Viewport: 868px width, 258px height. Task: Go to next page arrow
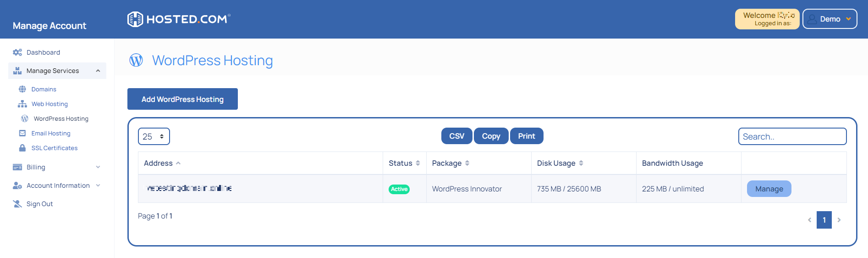(839, 220)
